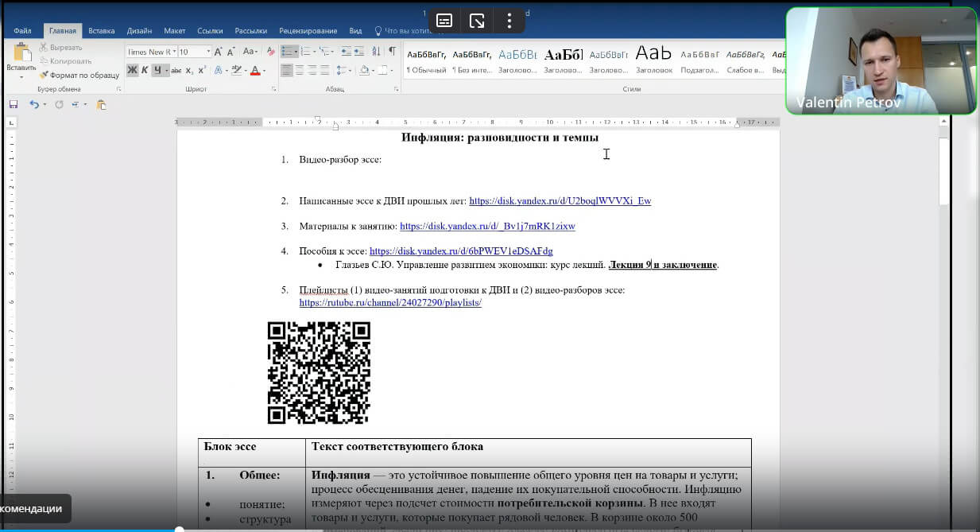Image resolution: width=980 pixels, height=532 pixels.
Task: Toggle superscript formatting
Action: [x=202, y=70]
